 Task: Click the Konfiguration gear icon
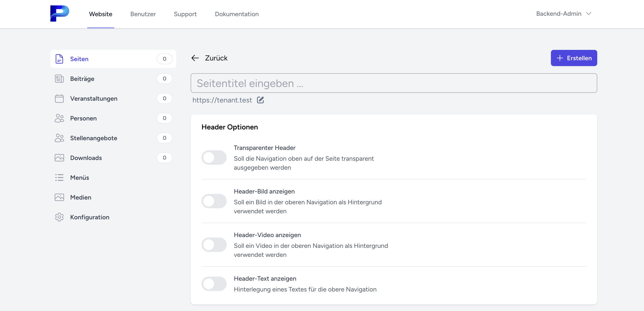[x=59, y=217]
